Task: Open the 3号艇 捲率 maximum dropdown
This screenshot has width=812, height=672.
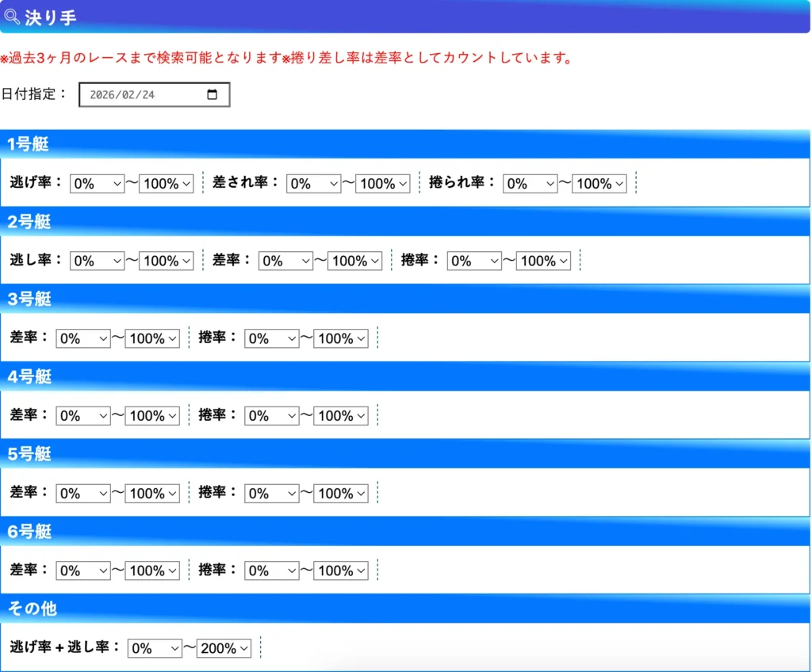Action: 340,338
